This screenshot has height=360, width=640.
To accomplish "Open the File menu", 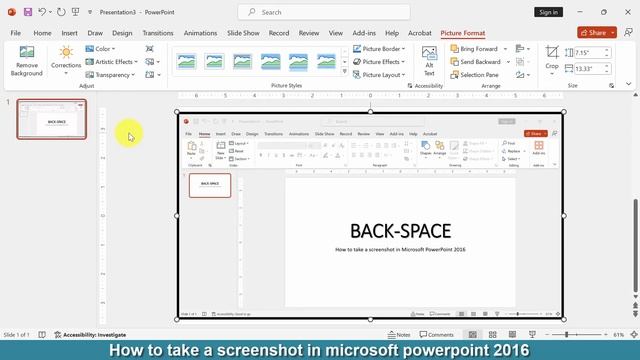I will (x=16, y=33).
